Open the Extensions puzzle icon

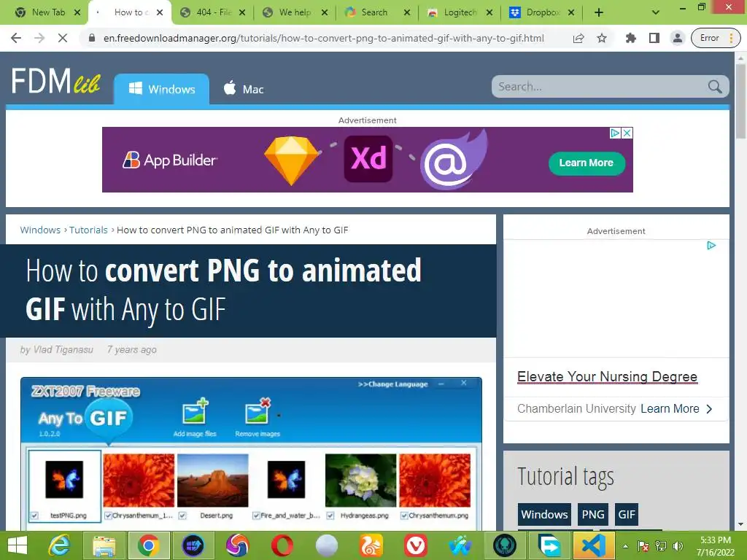tap(631, 38)
